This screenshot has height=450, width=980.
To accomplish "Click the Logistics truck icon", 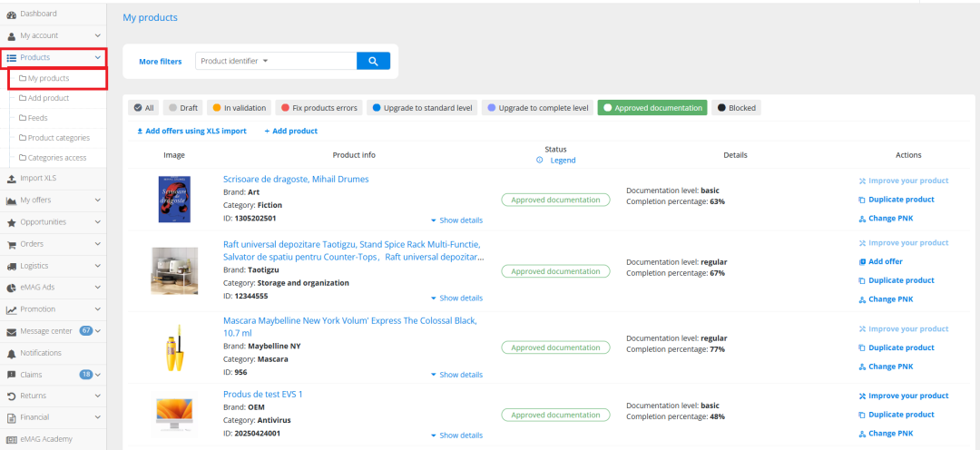I will tap(12, 266).
